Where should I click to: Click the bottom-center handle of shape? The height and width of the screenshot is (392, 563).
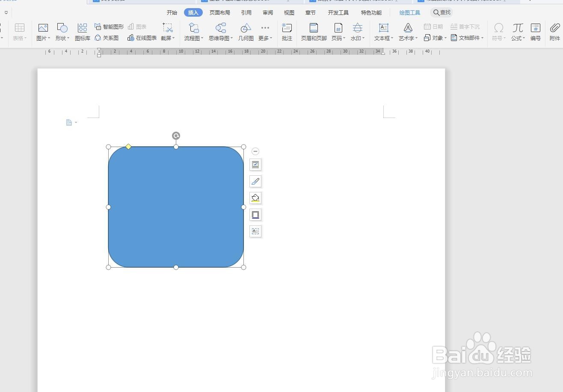(x=176, y=267)
